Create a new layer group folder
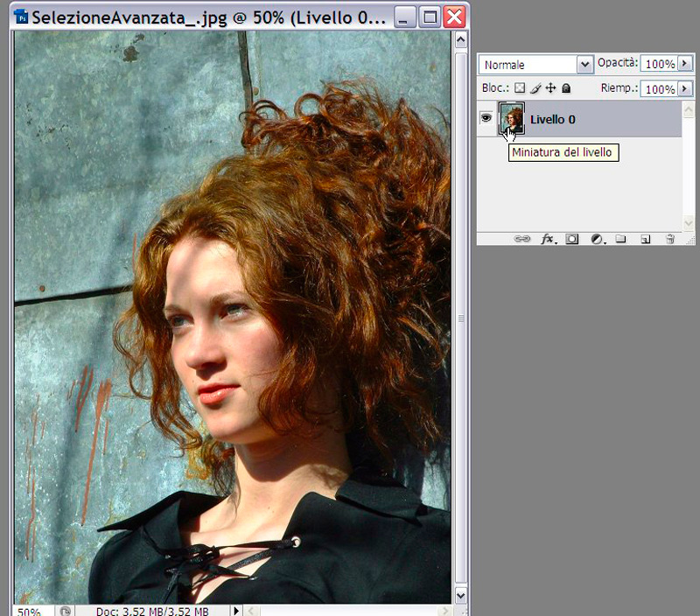Image resolution: width=700 pixels, height=616 pixels. [621, 238]
